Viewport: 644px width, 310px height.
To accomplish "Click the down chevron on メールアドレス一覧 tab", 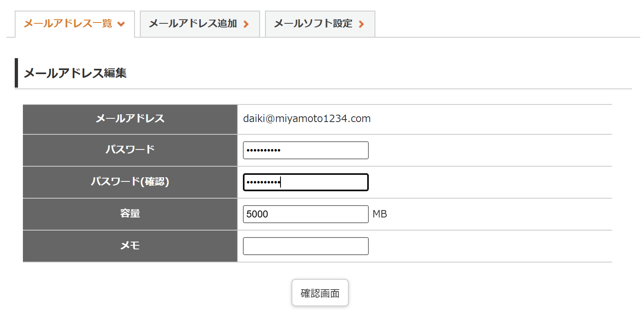I will click(121, 24).
